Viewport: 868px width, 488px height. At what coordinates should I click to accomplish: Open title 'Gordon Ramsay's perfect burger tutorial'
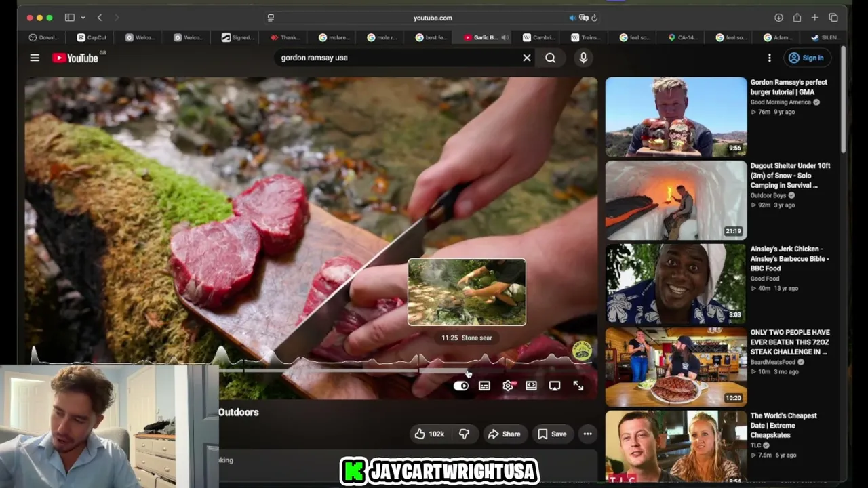(789, 87)
